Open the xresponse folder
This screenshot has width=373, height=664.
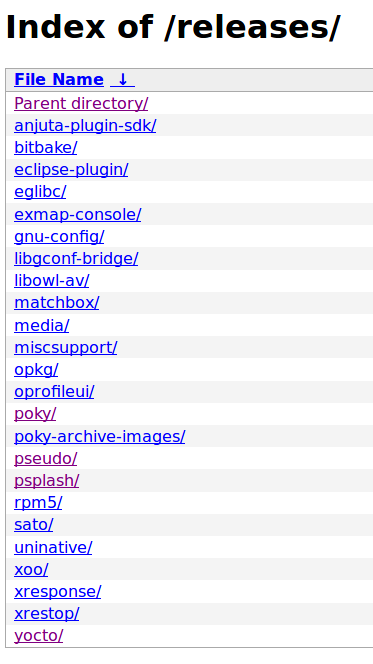pyautogui.click(x=58, y=592)
